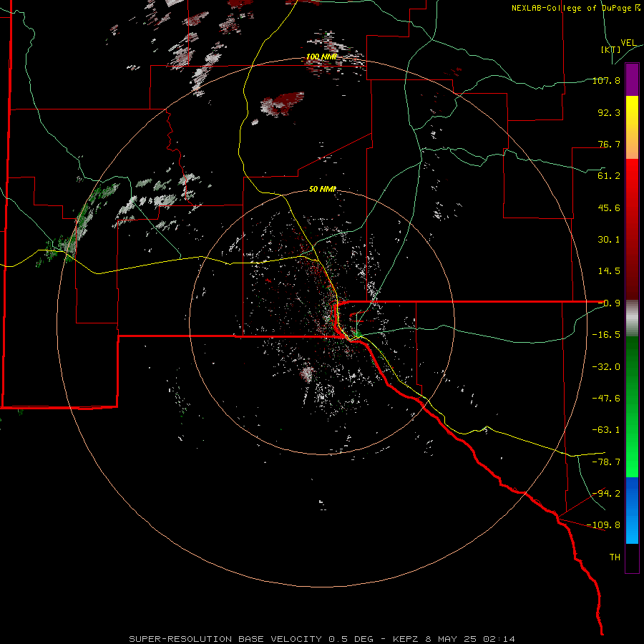Click the TH threshold label in legend

pyautogui.click(x=615, y=557)
